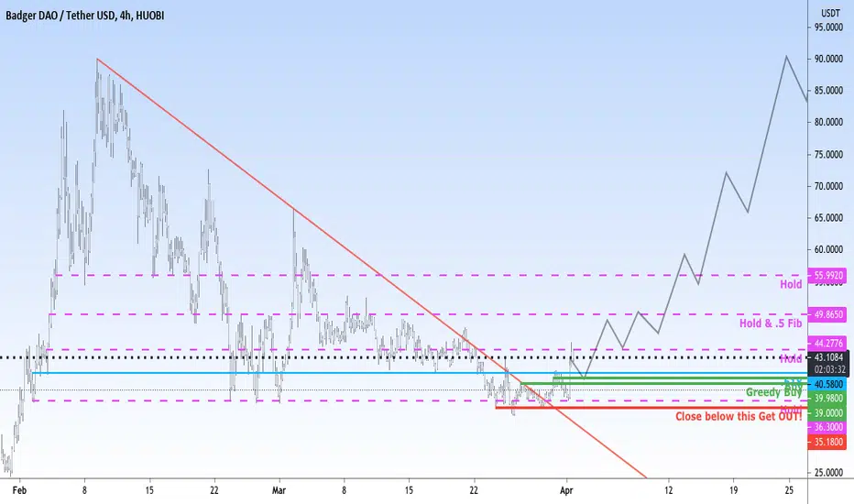Click the 65.0000 price axis tick
854x504 pixels.
828,217
